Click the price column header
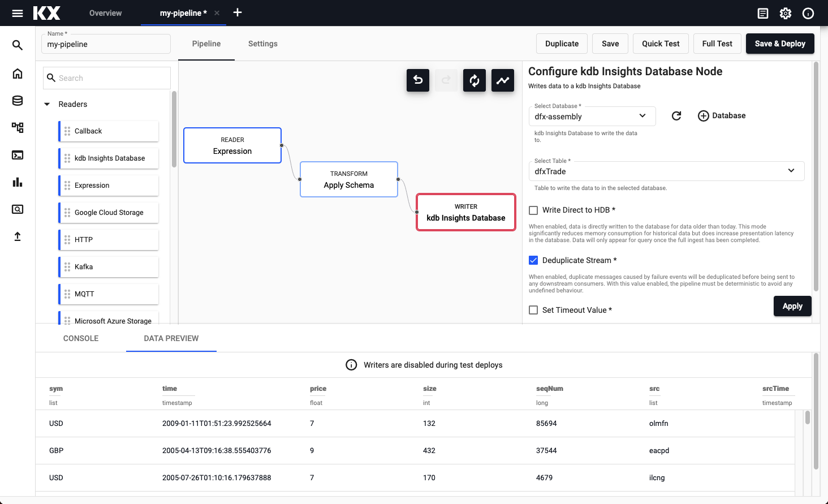The width and height of the screenshot is (828, 504). pyautogui.click(x=318, y=389)
